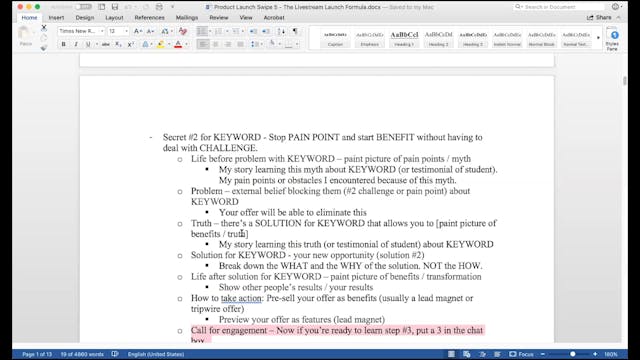
Task: Decrease font size with the smaller A
Action: click(150, 31)
